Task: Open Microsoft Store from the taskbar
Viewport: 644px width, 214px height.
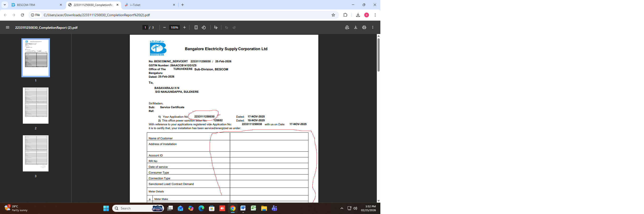Action: pos(212,208)
